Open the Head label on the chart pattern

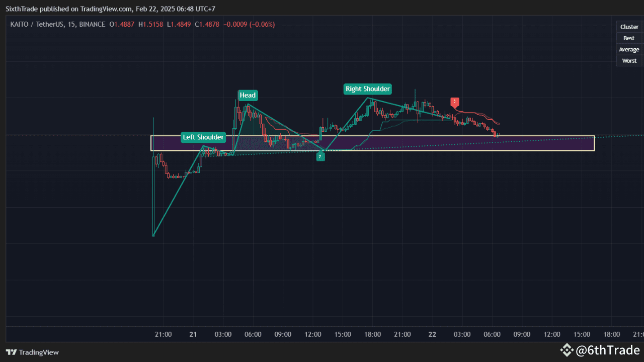tap(248, 95)
